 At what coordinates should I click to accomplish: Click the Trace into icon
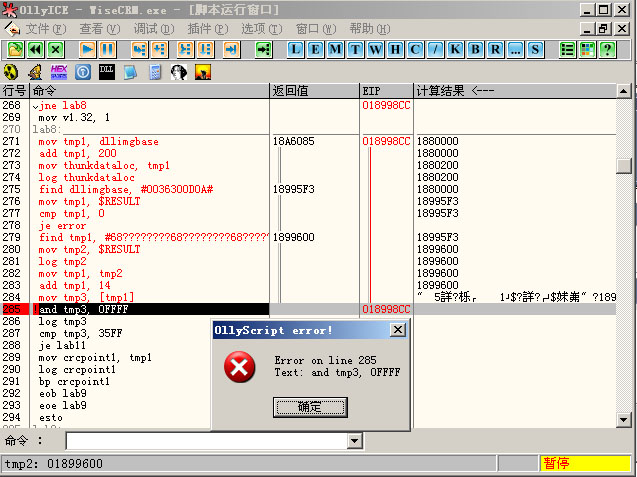tap(185, 50)
